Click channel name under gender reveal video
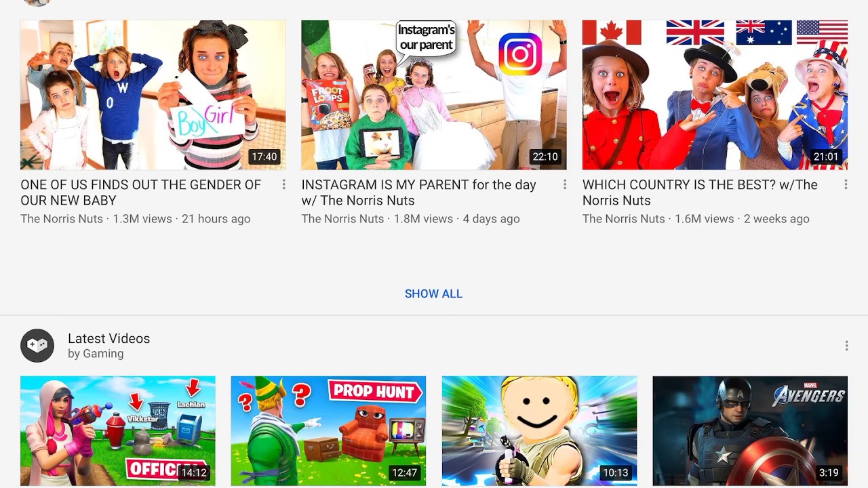The height and width of the screenshot is (488, 868). coord(62,219)
